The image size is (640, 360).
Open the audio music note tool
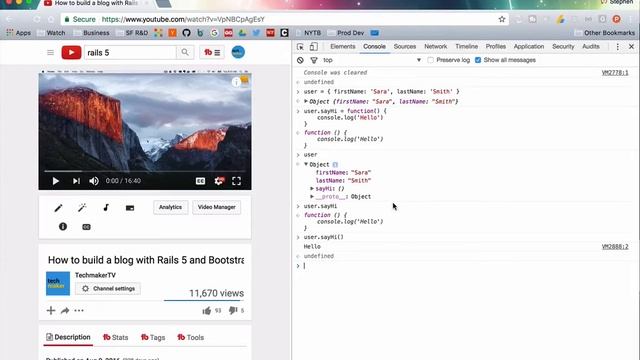(x=106, y=207)
